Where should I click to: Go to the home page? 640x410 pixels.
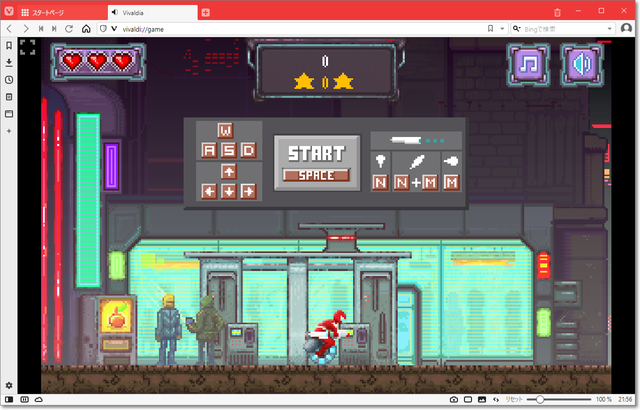coord(86,29)
